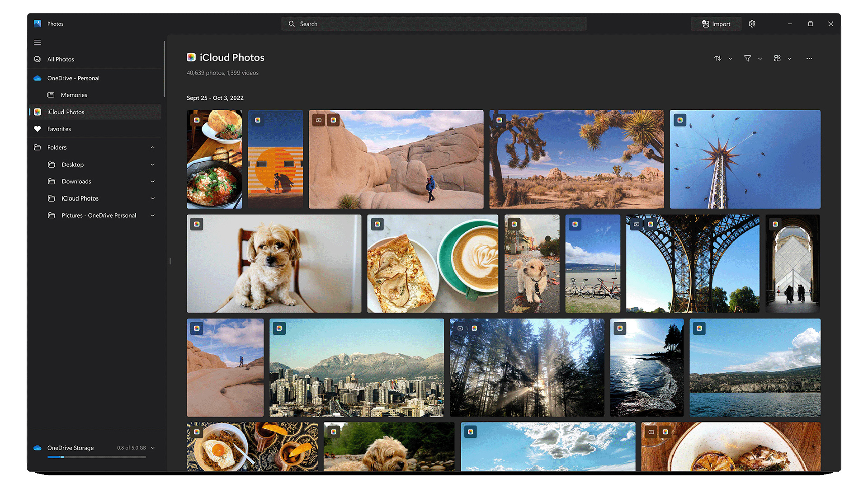Open iCloud Photos sidebar section
Image resolution: width=868 pixels, height=488 pixels.
[66, 112]
